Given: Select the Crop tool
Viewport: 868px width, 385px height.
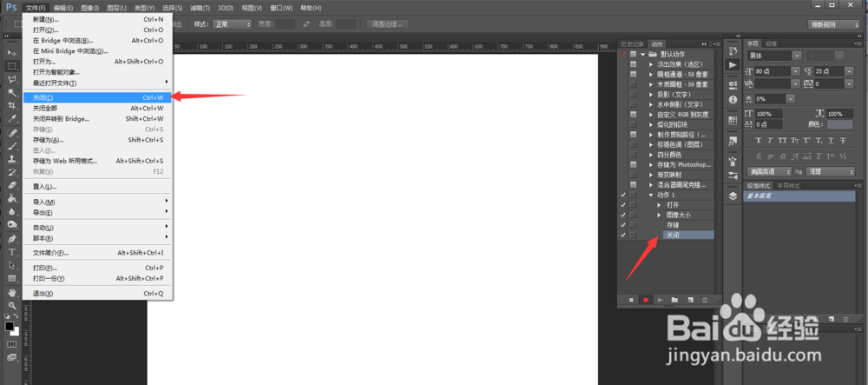Looking at the screenshot, I should coord(11,105).
